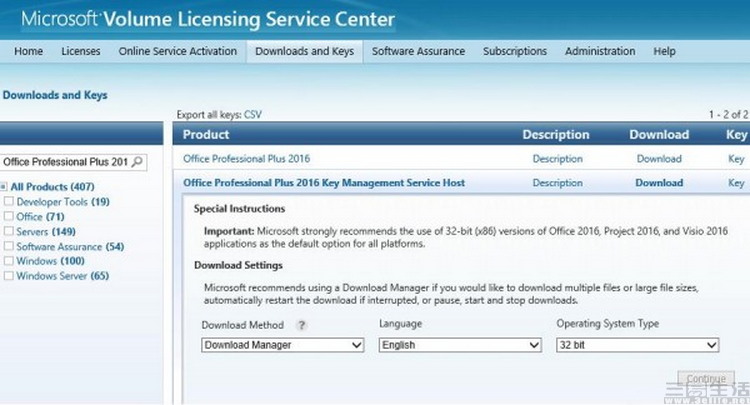Select All Products (407) filter
The width and height of the screenshot is (750, 405).
(53, 186)
